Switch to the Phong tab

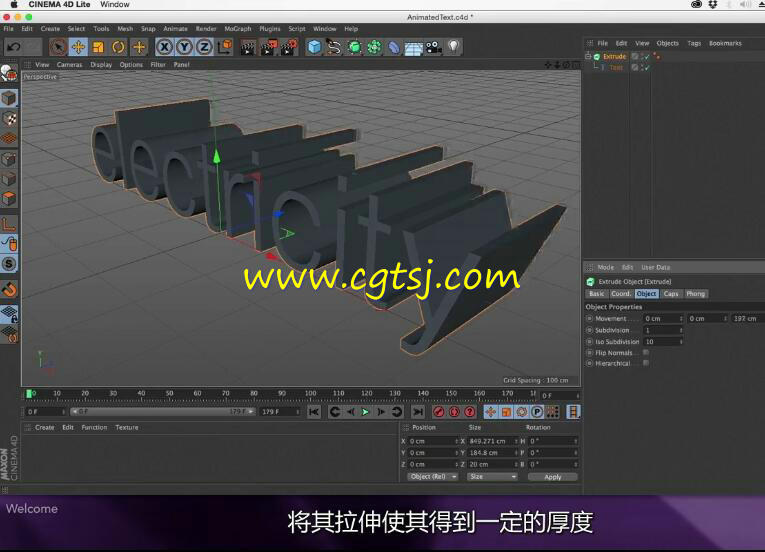[x=695, y=294]
